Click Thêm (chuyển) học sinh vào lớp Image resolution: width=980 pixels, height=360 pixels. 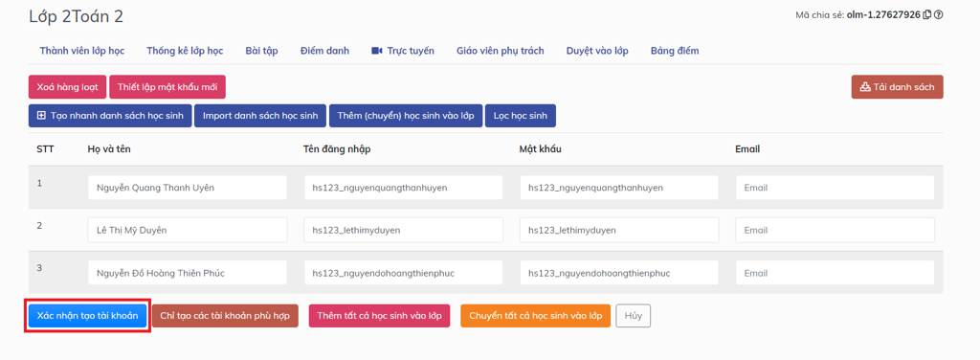[406, 116]
